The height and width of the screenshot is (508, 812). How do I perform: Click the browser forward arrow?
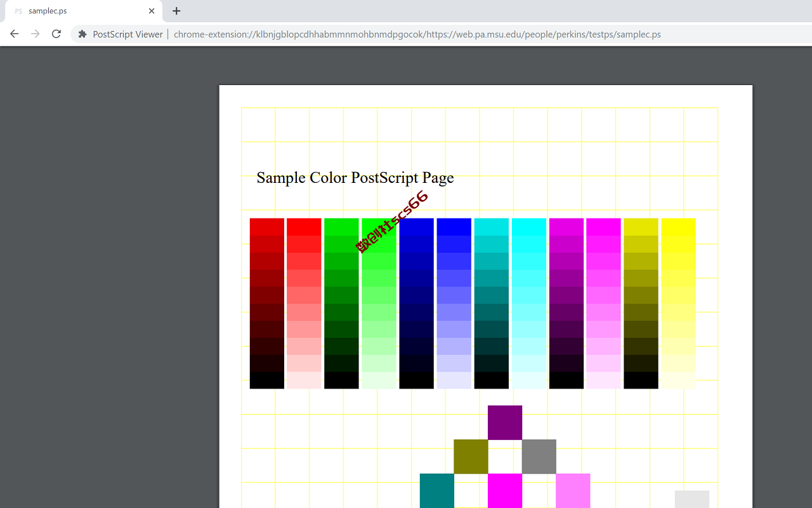click(x=36, y=34)
